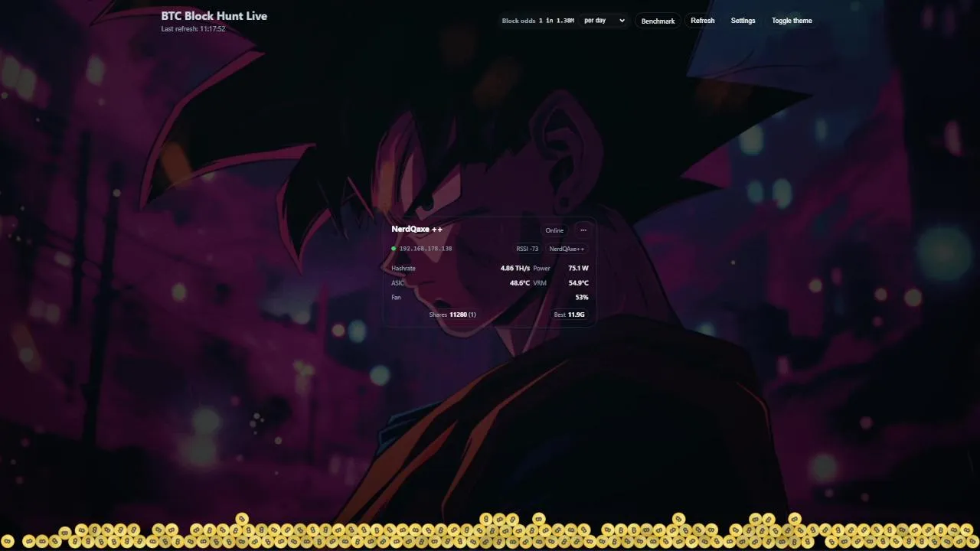The image size is (980, 551).
Task: Open the NerdQaxe ++ card three-dot menu
Action: (x=583, y=230)
